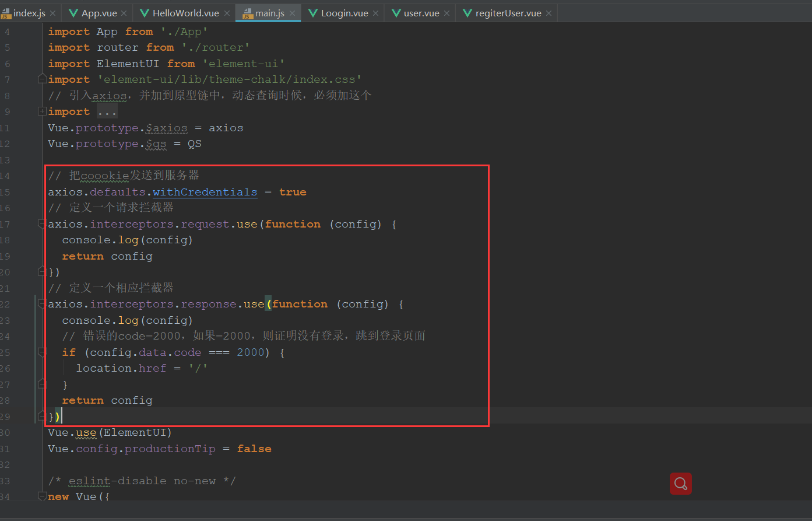
Task: Click 'element-ui/lib/theme-chalk/index.css' string
Action: (x=230, y=79)
